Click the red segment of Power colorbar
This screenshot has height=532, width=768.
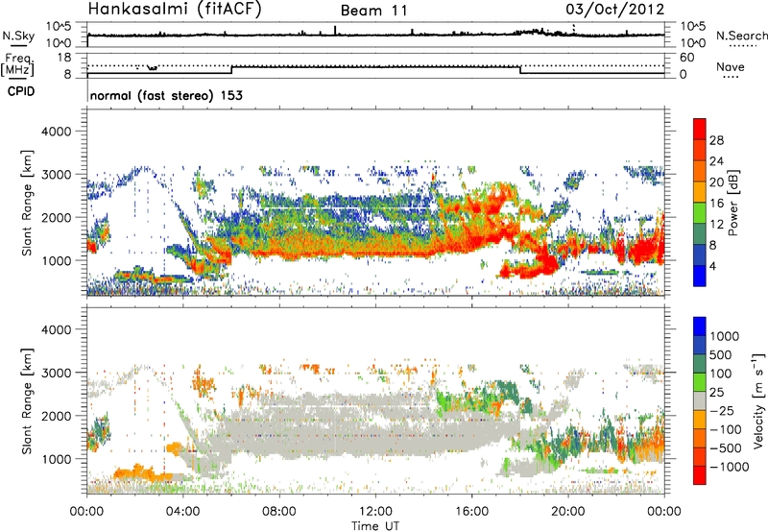(700, 129)
